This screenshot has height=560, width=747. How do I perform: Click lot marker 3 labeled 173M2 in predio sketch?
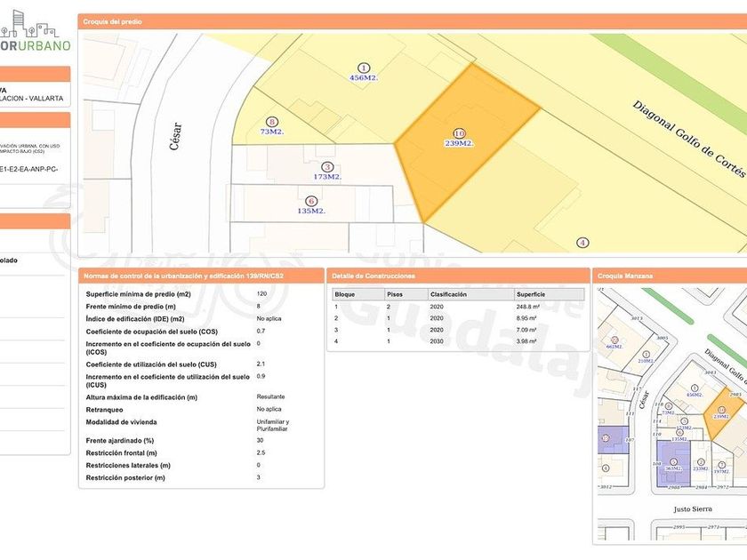pos(327,167)
